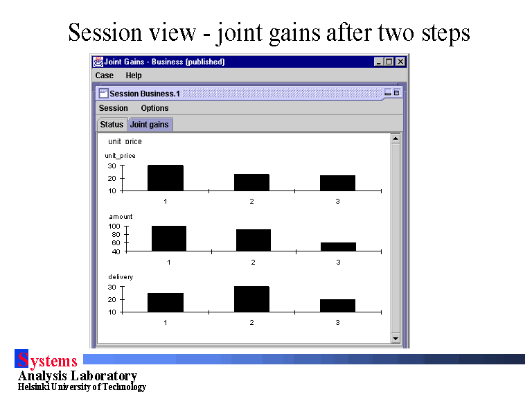
Task: Click the Session Business.1 title bar
Action: [242, 93]
